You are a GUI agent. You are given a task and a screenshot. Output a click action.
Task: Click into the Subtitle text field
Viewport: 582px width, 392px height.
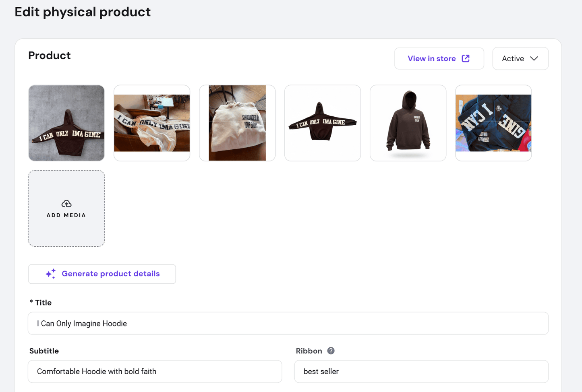155,371
